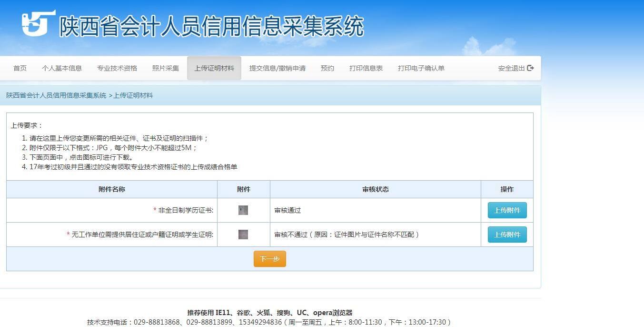The height and width of the screenshot is (327, 644).
Task: Upload attachment for the rejected 居住证 document
Action: [507, 234]
